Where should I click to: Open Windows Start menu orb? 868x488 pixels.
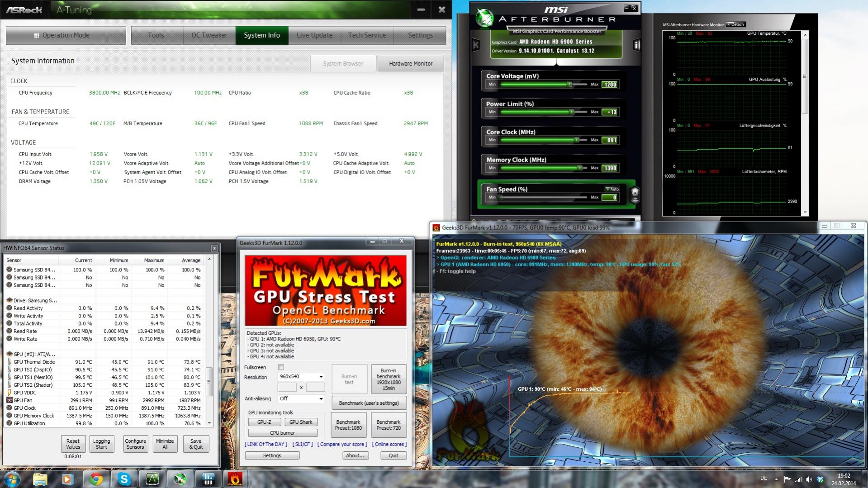pyautogui.click(x=12, y=479)
